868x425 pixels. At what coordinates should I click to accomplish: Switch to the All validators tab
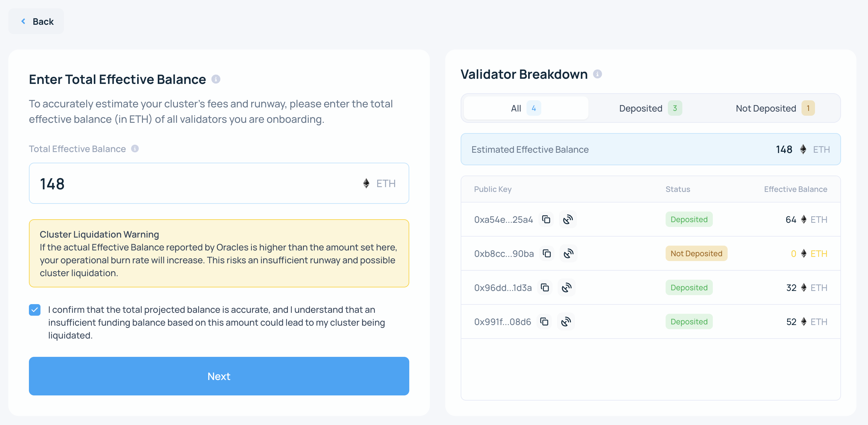pos(526,108)
